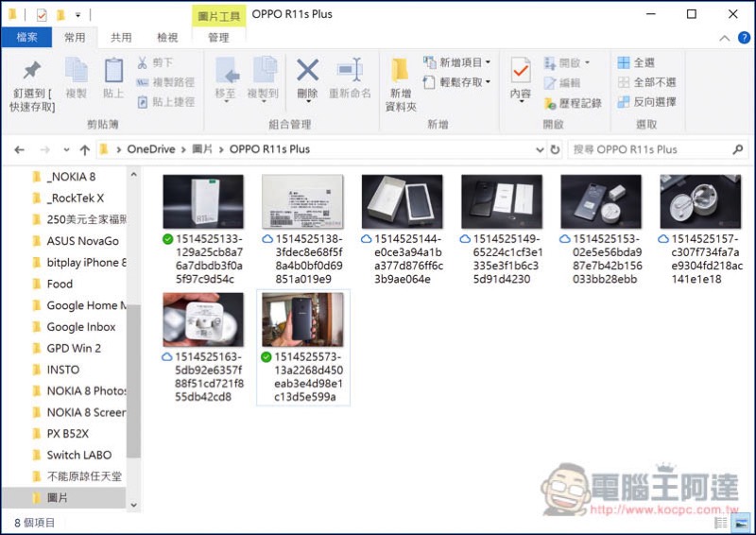The image size is (756, 535).
Task: Open the Help question mark icon
Action: (744, 37)
